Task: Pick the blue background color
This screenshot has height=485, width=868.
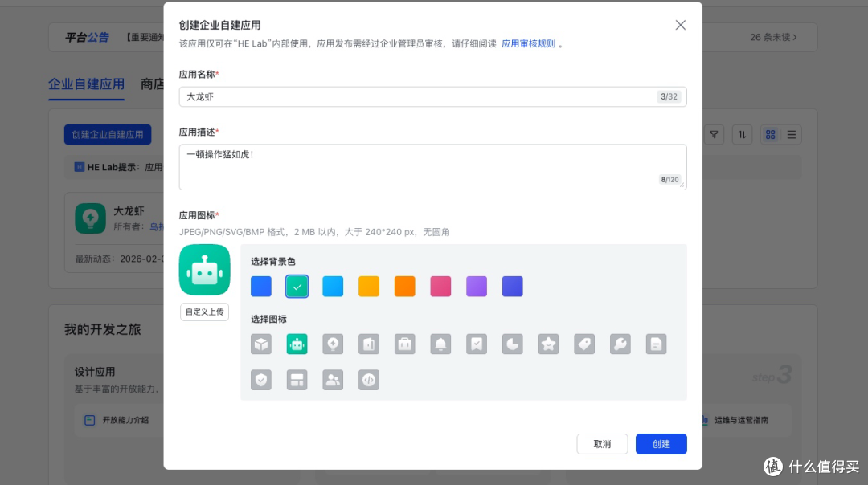Action: tap(260, 287)
